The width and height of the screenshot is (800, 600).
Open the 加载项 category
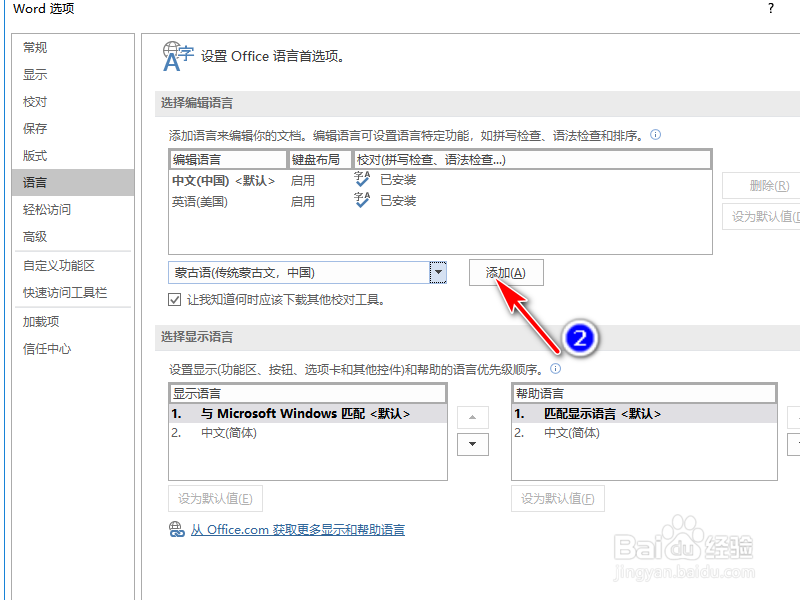tap(73, 322)
